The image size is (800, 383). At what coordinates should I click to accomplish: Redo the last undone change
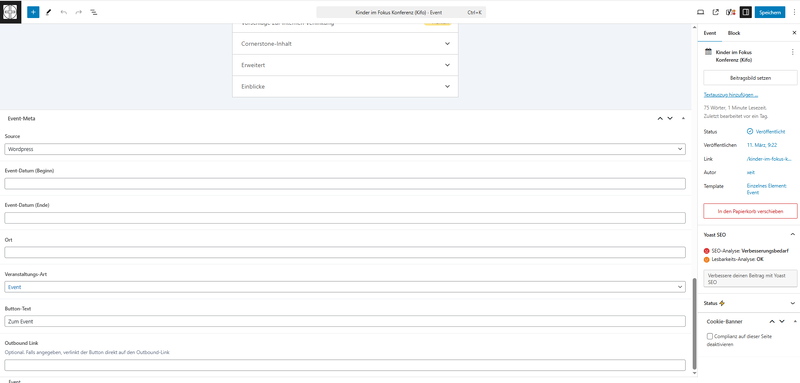click(79, 12)
